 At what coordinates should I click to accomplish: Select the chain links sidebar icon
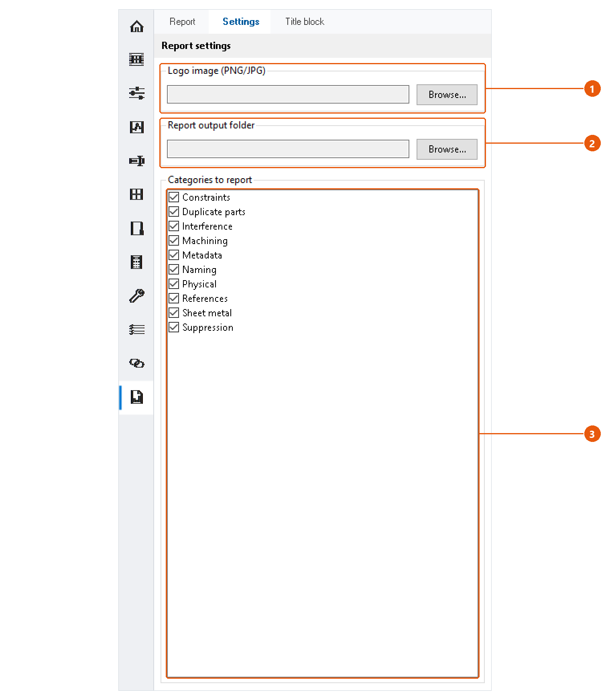click(136, 363)
